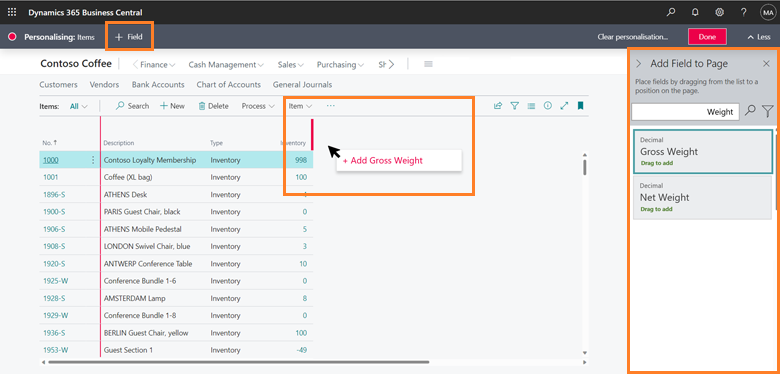Click the red personalising record indicator

coord(12,37)
